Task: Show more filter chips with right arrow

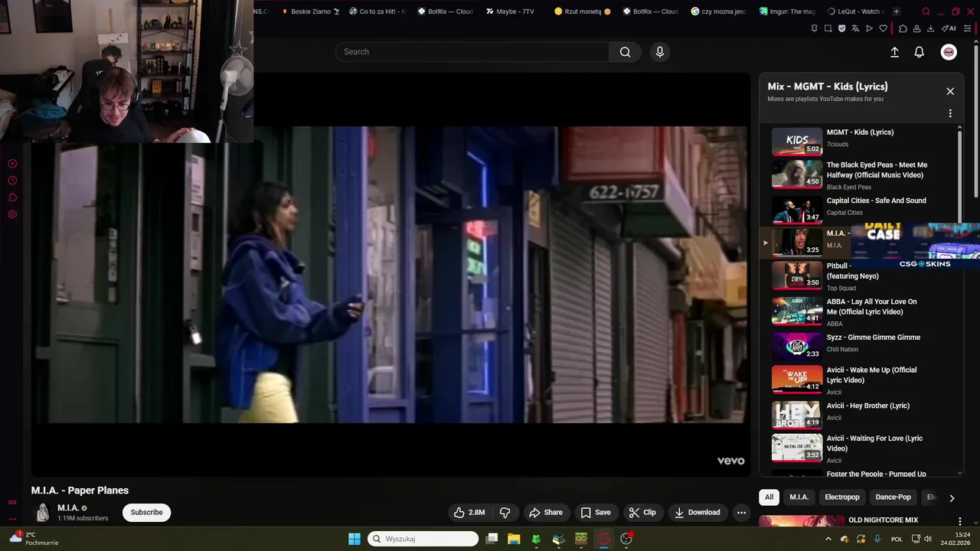Action: click(x=952, y=498)
